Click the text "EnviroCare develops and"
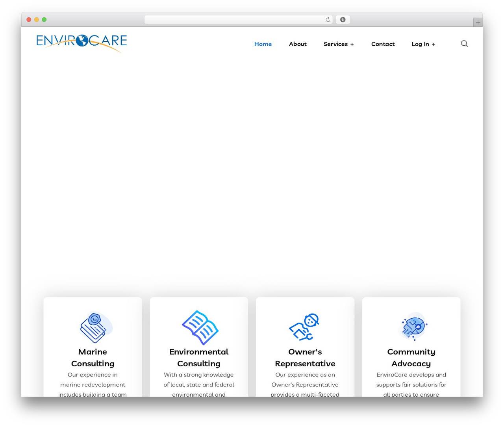 [x=411, y=375]
